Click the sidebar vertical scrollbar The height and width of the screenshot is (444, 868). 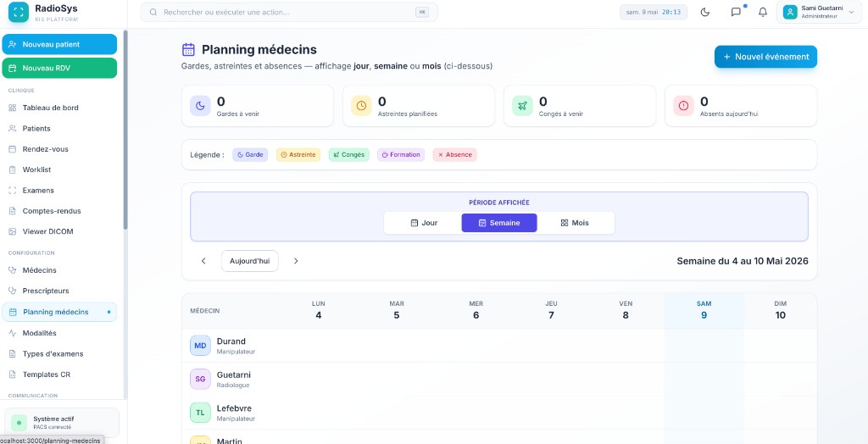click(x=125, y=130)
